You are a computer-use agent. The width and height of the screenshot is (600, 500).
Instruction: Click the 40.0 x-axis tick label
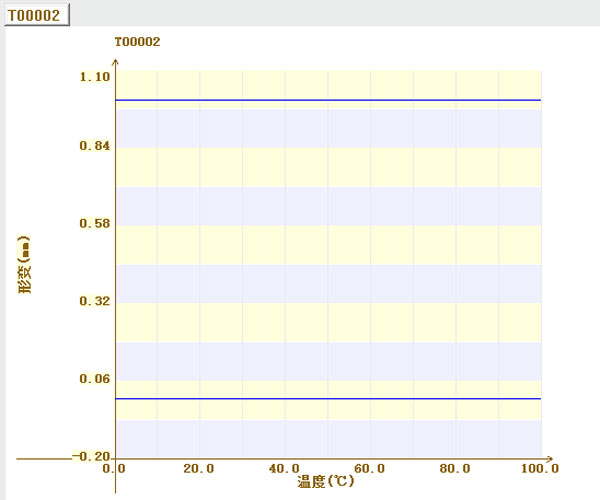pos(284,468)
